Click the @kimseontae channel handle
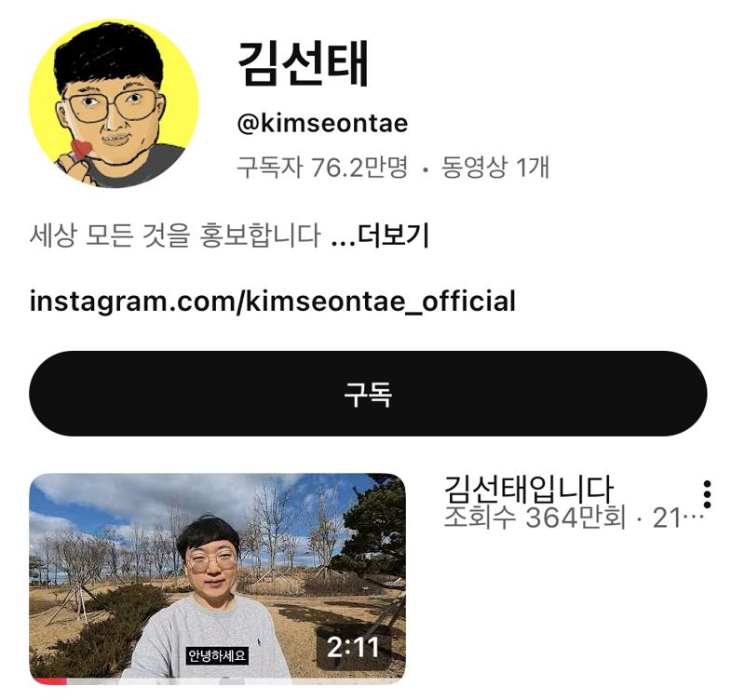This screenshot has height=700, width=745. point(322,124)
